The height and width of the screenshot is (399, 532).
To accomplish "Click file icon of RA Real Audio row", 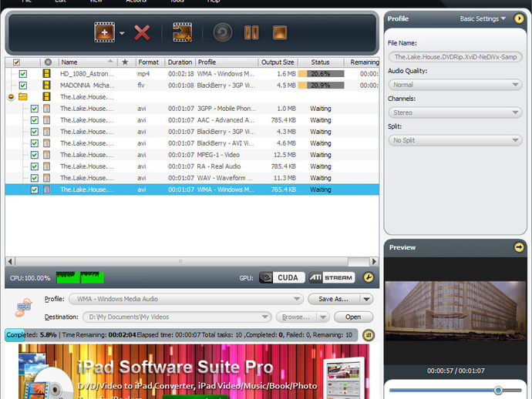I will [46, 166].
